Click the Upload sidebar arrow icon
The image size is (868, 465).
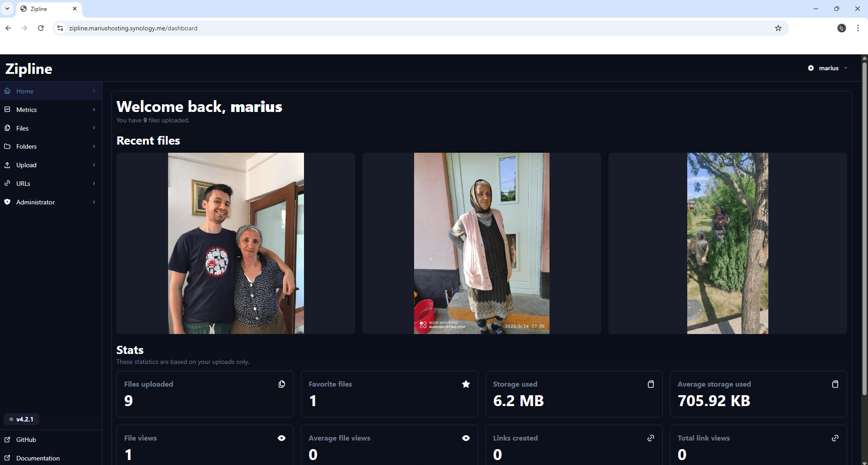7,165
